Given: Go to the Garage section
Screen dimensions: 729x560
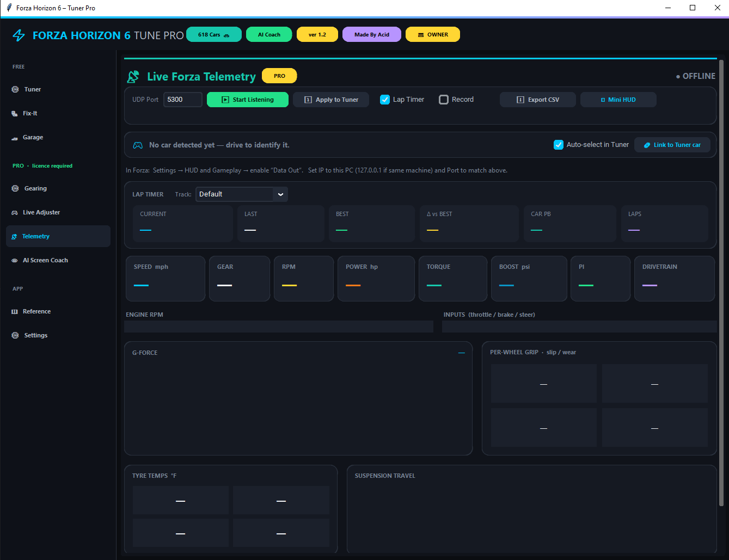Looking at the screenshot, I should pos(58,137).
